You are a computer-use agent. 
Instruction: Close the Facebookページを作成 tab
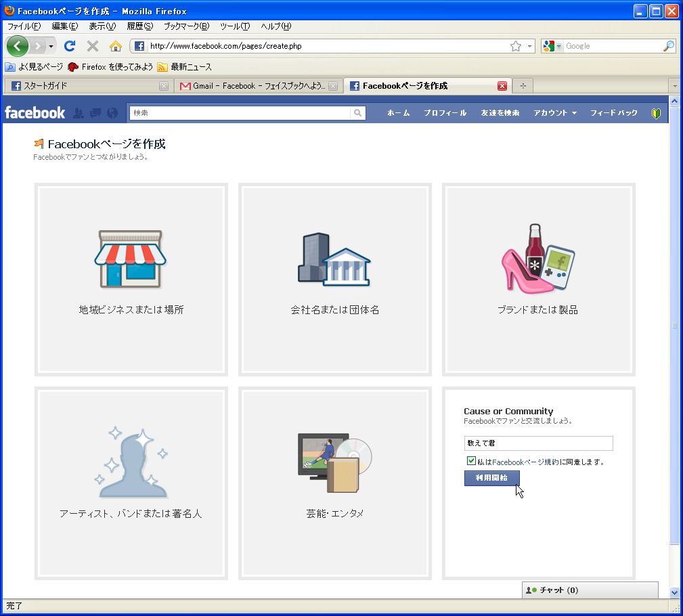502,86
